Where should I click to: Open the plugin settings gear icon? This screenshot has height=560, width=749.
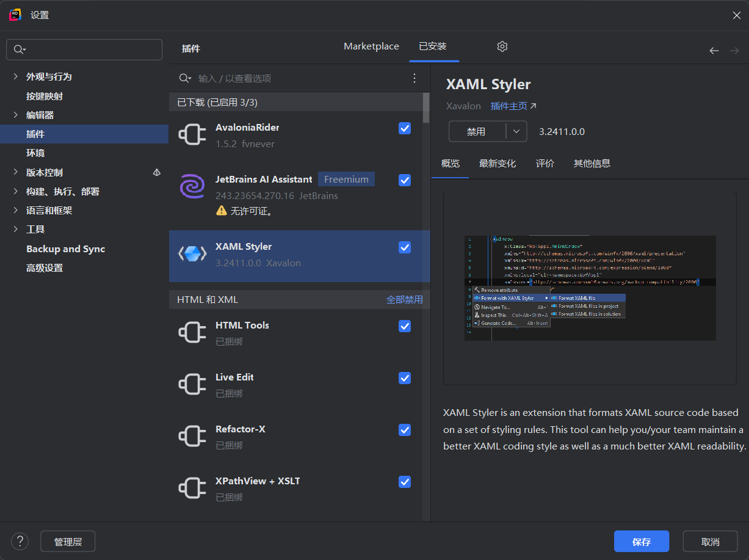pyautogui.click(x=502, y=46)
